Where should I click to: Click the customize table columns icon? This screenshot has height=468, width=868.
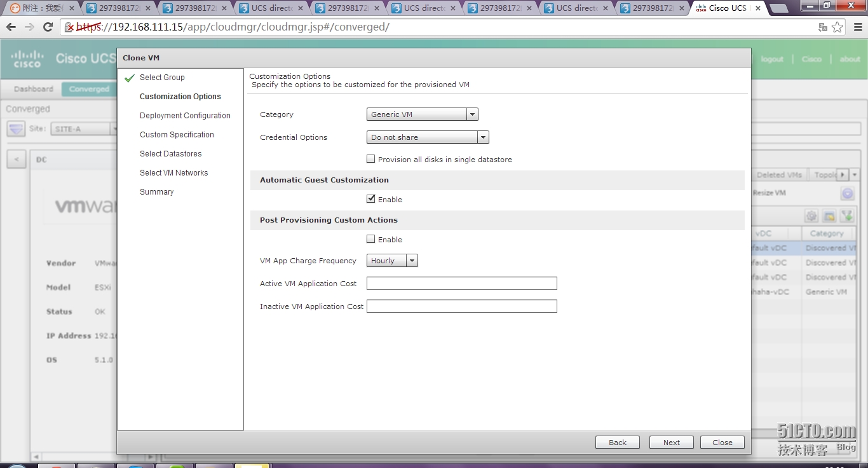829,216
